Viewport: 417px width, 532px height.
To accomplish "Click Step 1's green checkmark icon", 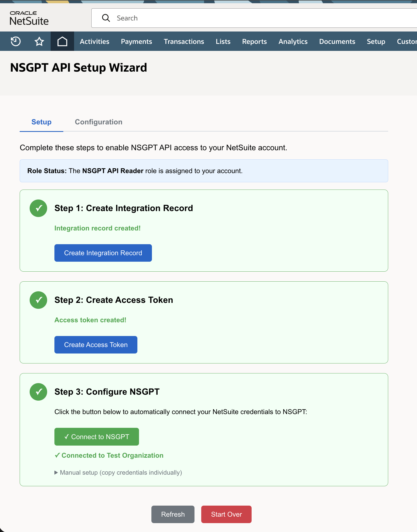I will click(38, 208).
